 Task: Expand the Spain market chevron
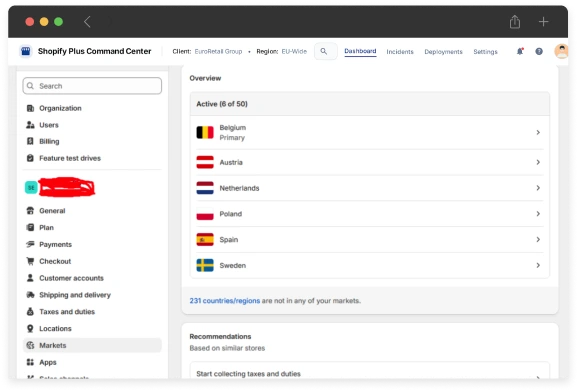click(x=538, y=240)
